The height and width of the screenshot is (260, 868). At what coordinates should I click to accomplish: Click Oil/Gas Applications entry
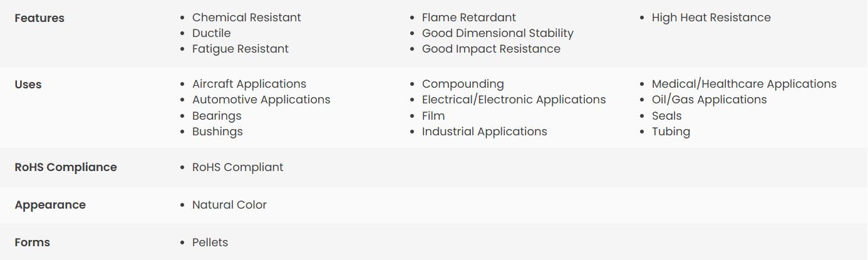click(710, 100)
